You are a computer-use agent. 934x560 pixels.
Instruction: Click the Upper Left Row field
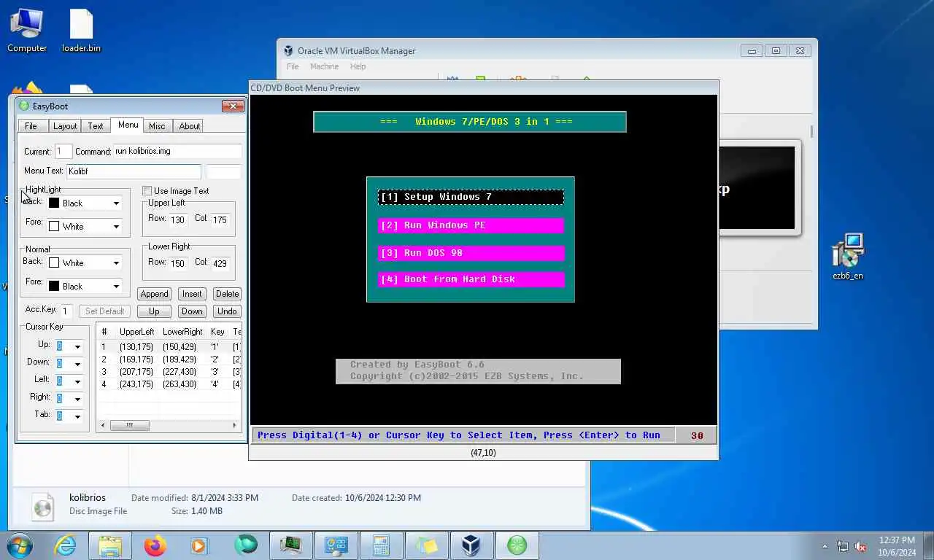[x=178, y=219]
